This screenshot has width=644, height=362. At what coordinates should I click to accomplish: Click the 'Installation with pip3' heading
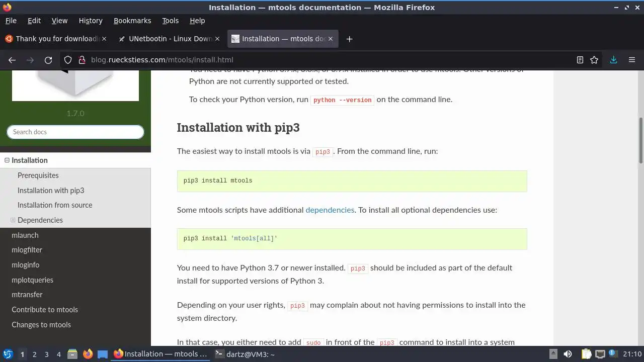pyautogui.click(x=238, y=128)
